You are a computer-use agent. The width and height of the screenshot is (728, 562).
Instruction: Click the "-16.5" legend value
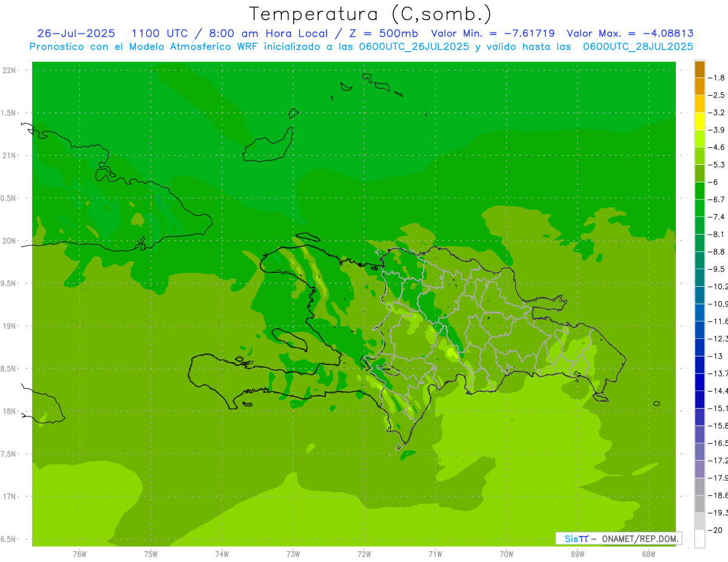718,443
